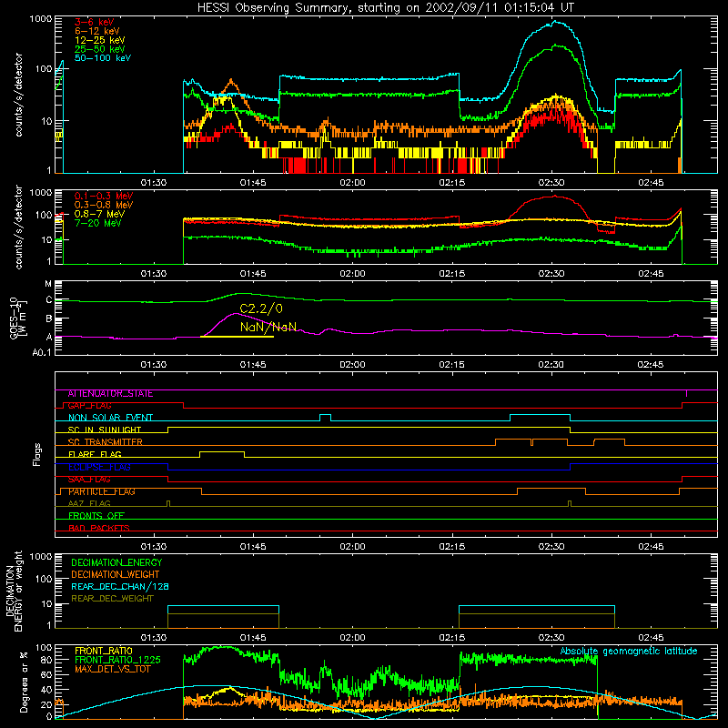The height and width of the screenshot is (728, 728).
Task: Click the cyan 50-100 keV peak near 02:30
Action: click(x=553, y=22)
